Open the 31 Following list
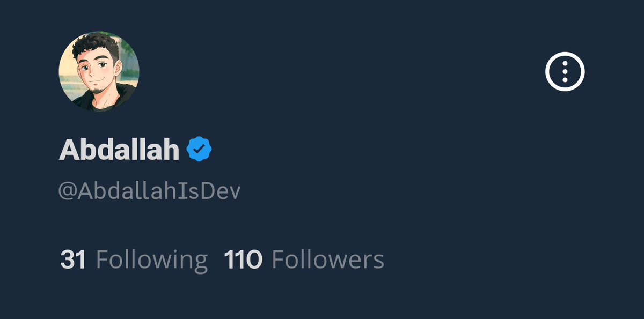Viewport: 644px width, 319px height. point(134,259)
